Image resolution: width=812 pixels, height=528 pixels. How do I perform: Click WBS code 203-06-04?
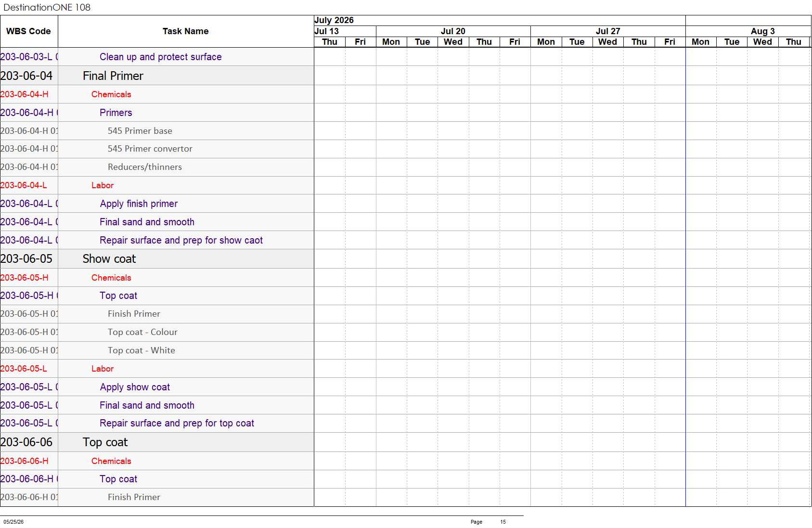tap(26, 76)
